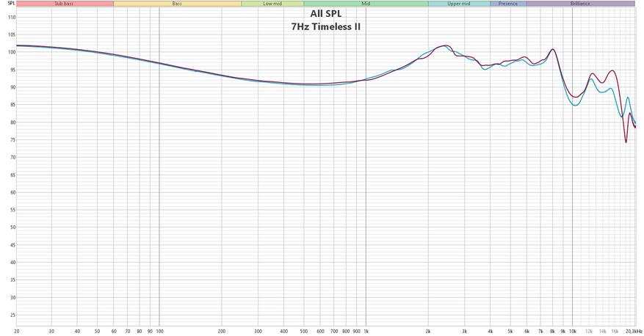This screenshot has width=644, height=336.
Task: Click the 75 value on SPL axis
Action: coord(13,140)
